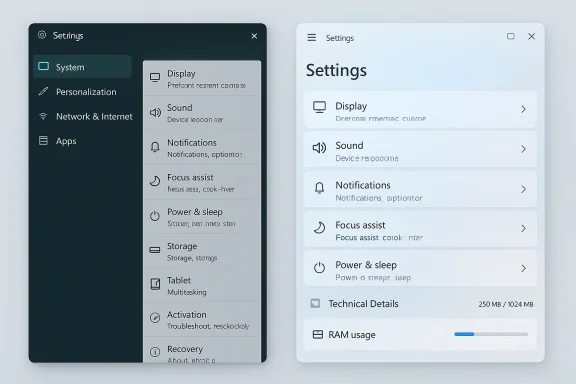Click Display monitor icon in light window
Image resolution: width=576 pixels, height=384 pixels.
tap(319, 107)
